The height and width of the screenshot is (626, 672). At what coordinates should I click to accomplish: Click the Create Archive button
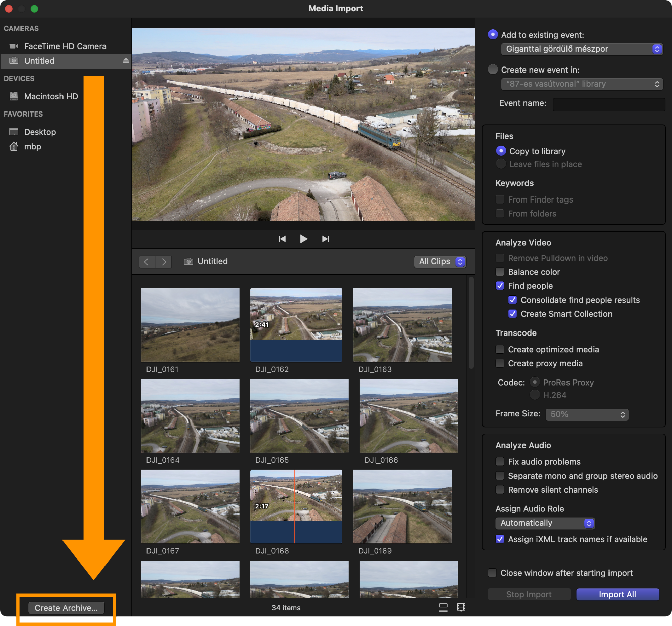tap(66, 608)
